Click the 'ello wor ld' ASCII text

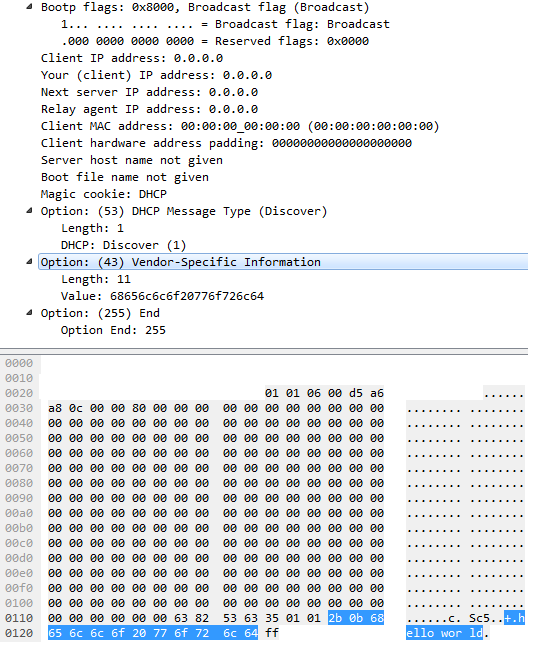[x=444, y=633]
